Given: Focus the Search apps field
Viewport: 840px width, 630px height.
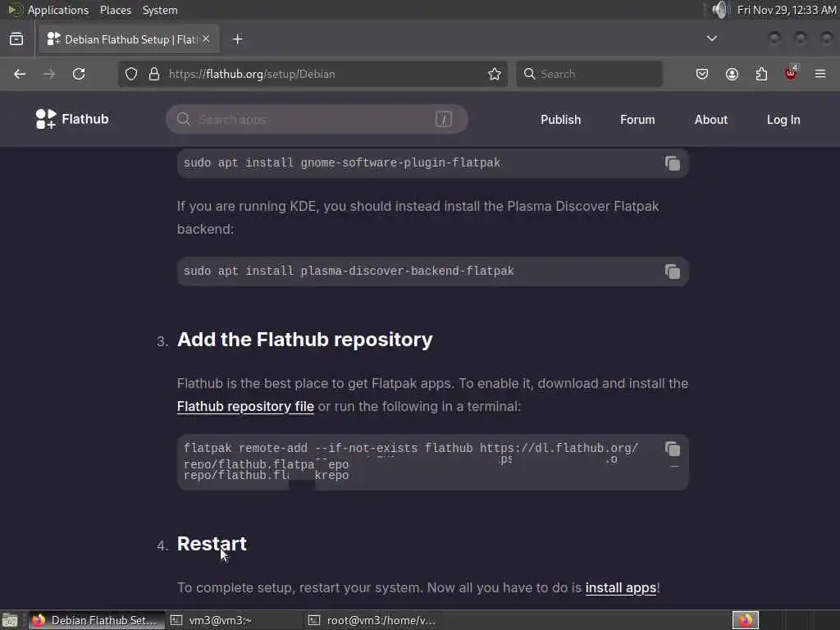Looking at the screenshot, I should click(x=317, y=120).
